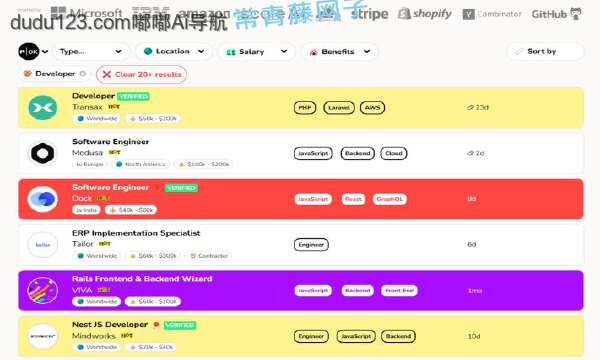600x360 pixels.
Task: Toggle the GraphQL tag on Dock job
Action: 390,199
